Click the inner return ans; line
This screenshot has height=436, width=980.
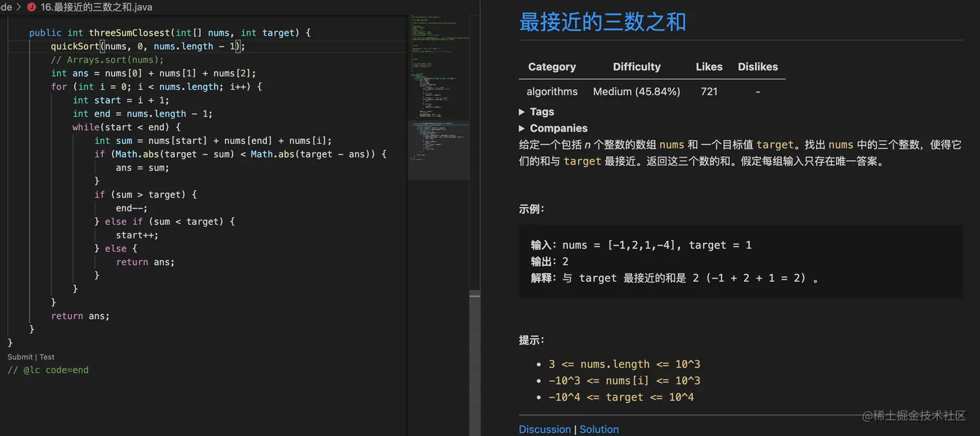[145, 262]
